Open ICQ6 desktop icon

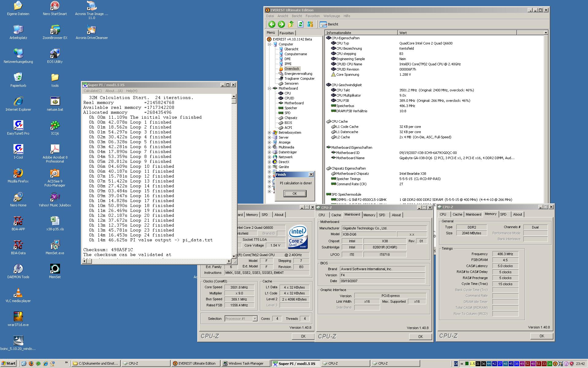click(55, 128)
